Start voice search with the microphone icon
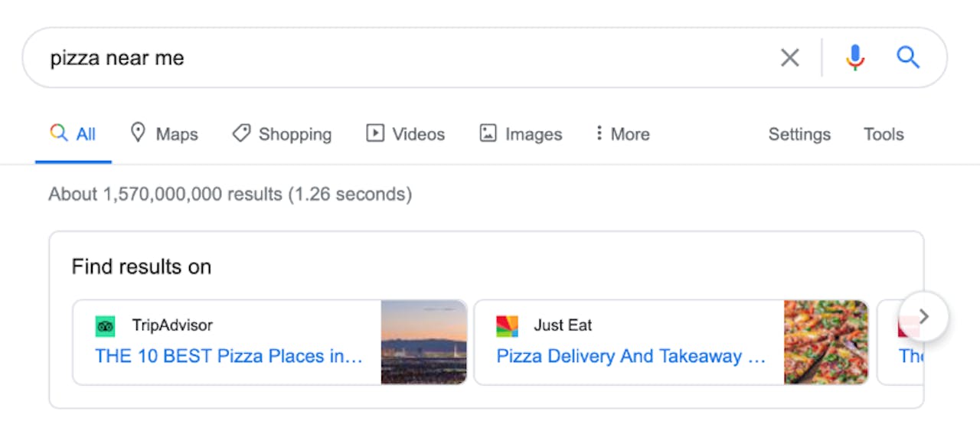Image resolution: width=980 pixels, height=441 pixels. click(855, 57)
